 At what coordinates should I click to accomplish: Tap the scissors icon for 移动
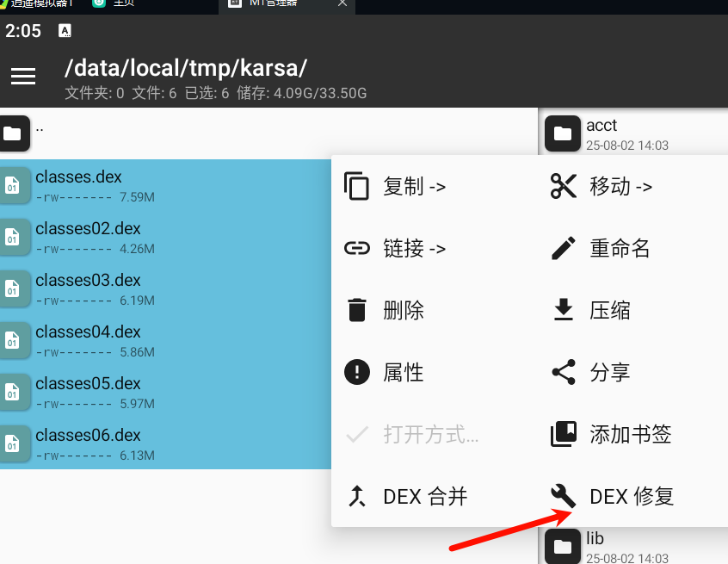pos(564,186)
